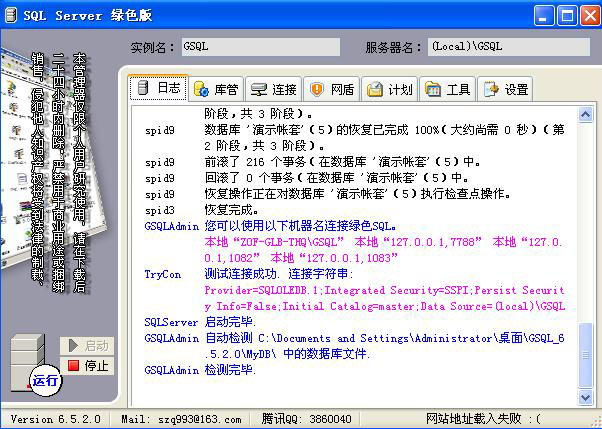Click the 测试连接成功 log line

tap(279, 274)
